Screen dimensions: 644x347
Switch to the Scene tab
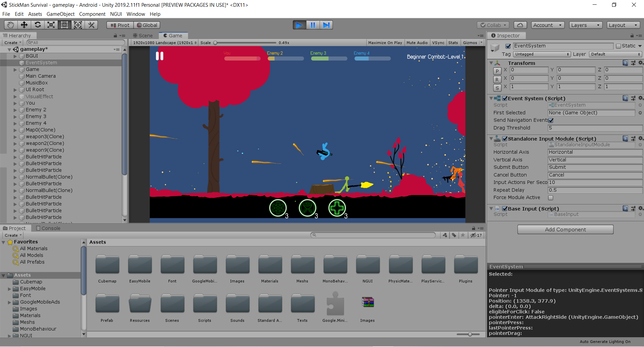143,36
